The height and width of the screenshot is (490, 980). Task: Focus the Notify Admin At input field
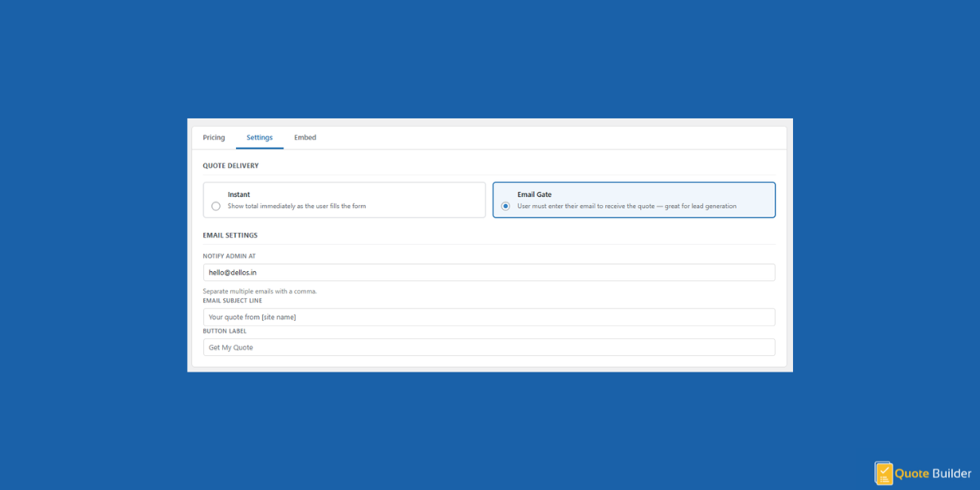tap(488, 272)
